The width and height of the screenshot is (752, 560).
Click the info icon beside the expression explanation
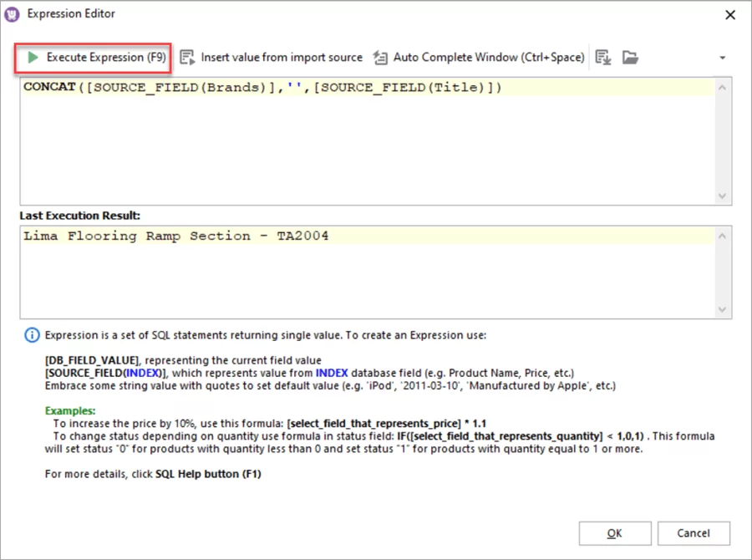[x=32, y=335]
